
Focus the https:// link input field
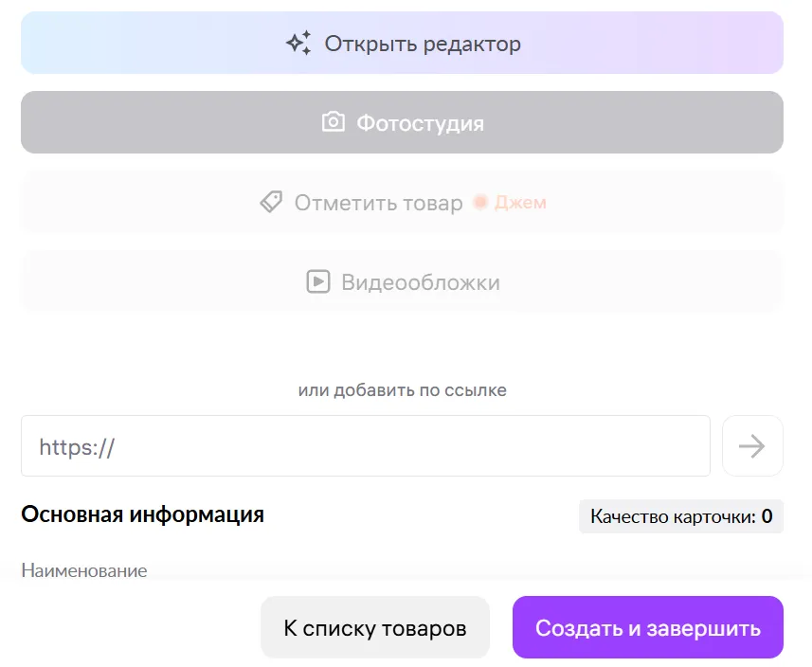(365, 446)
